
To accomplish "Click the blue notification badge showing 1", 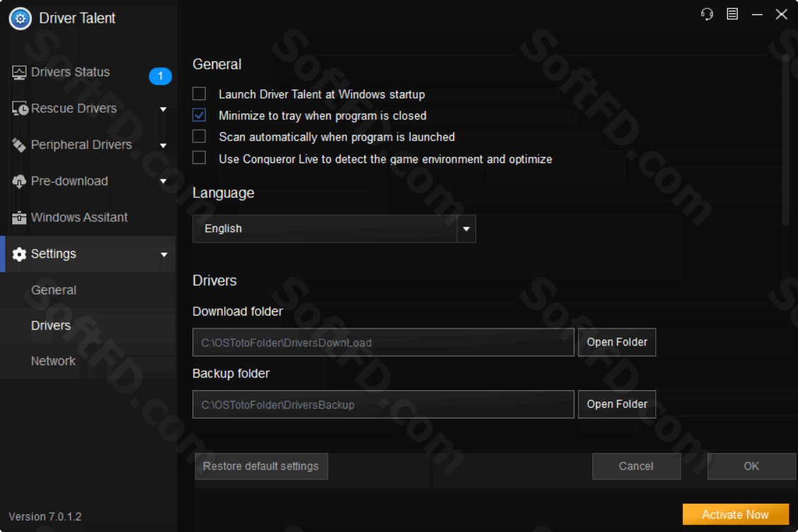I will (160, 76).
